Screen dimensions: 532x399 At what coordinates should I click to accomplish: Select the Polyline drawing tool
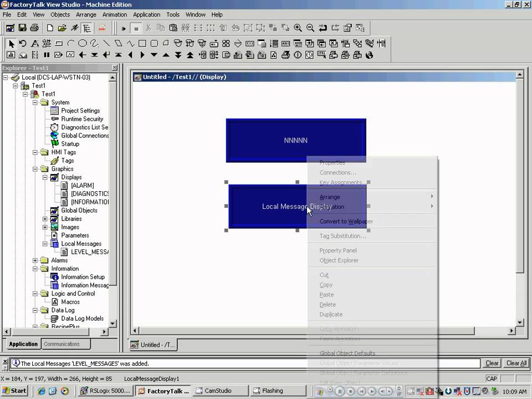coord(130,43)
